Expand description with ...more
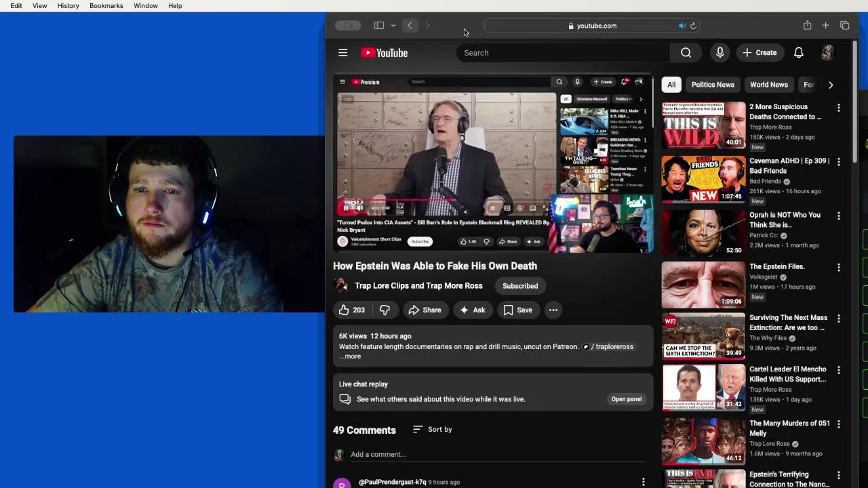Image resolution: width=868 pixels, height=488 pixels. (350, 357)
